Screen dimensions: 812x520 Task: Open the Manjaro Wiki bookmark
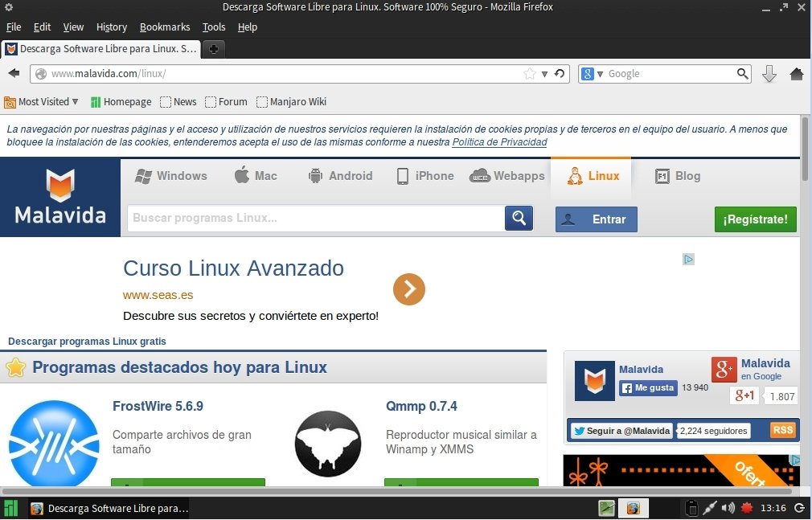pyautogui.click(x=292, y=102)
